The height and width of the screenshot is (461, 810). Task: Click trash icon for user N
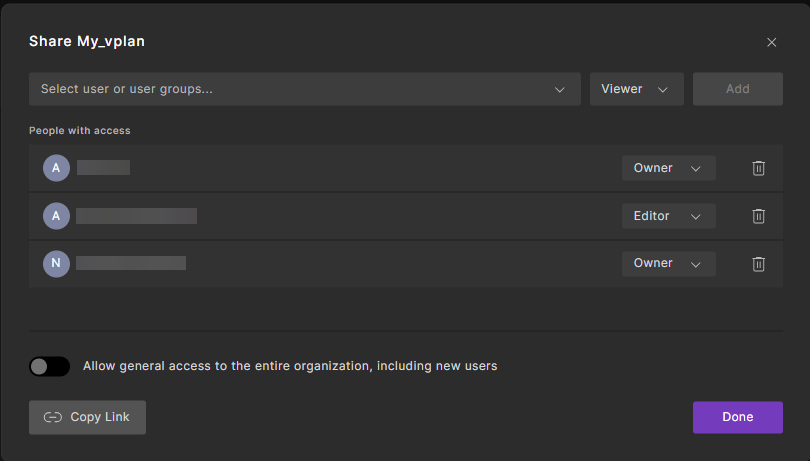(x=758, y=264)
